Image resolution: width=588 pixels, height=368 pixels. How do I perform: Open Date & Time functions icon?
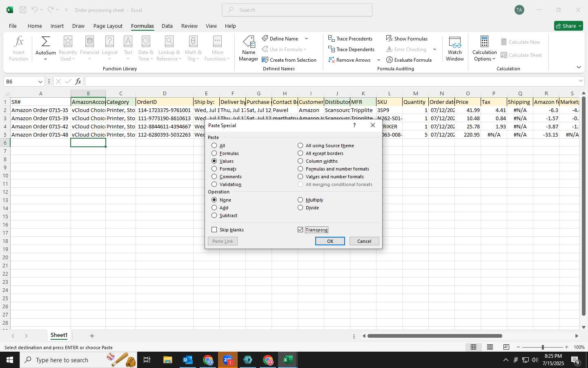pyautogui.click(x=146, y=41)
